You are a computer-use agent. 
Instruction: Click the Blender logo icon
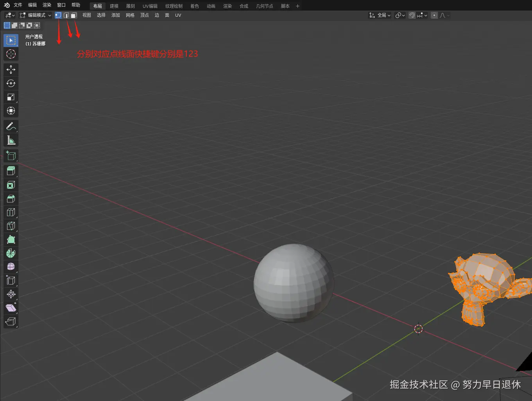pyautogui.click(x=7, y=5)
